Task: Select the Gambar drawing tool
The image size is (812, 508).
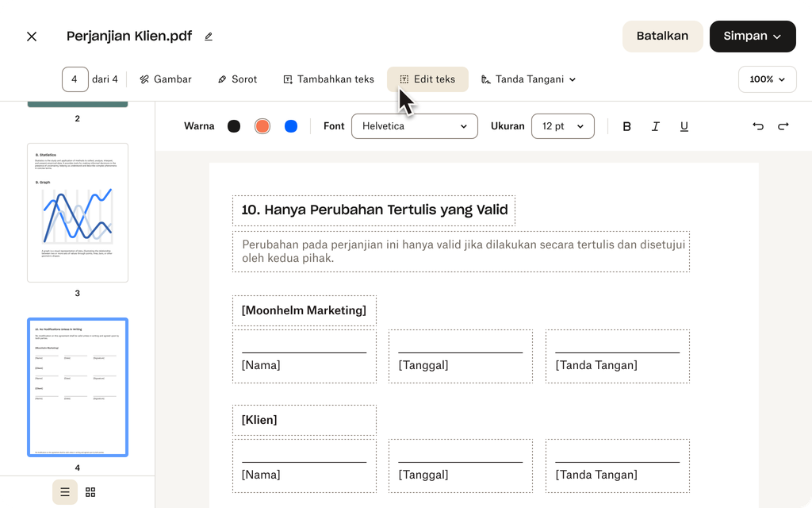Action: point(165,79)
